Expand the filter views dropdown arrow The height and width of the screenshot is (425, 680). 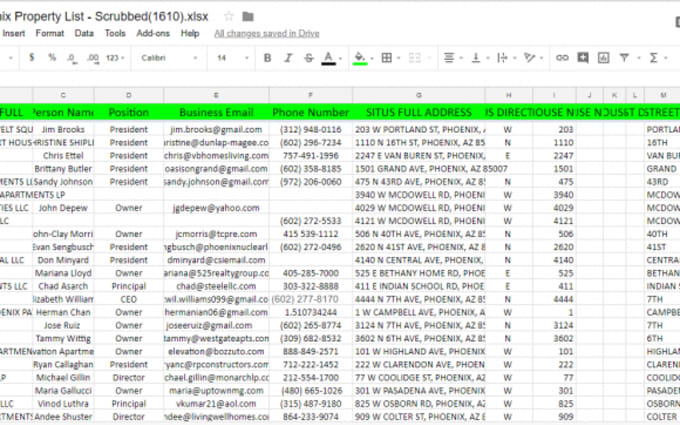pyautogui.click(x=638, y=58)
